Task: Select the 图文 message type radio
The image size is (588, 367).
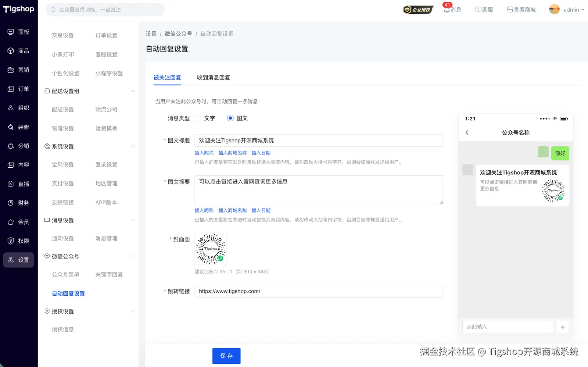Action: [x=230, y=118]
